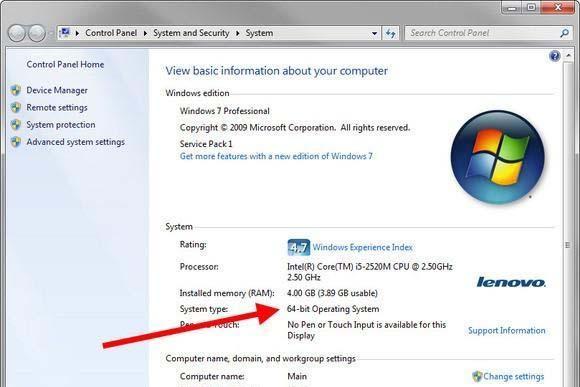Click the 'Computer name, domain, and workgroup settings' heading
The width and height of the screenshot is (580, 387).
(x=260, y=359)
